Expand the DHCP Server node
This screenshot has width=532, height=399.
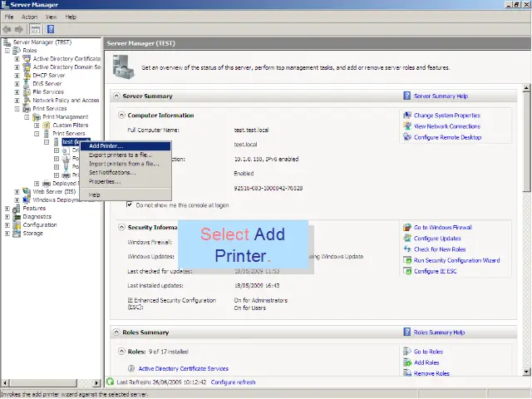(x=17, y=76)
